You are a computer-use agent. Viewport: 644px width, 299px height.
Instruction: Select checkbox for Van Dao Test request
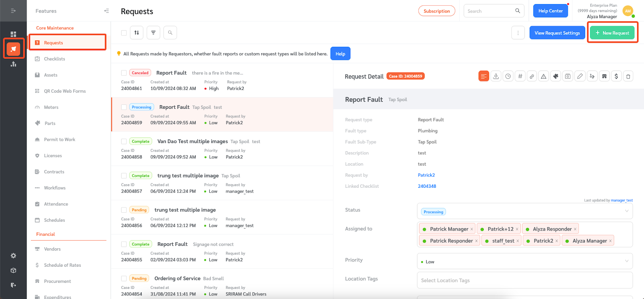click(x=124, y=141)
